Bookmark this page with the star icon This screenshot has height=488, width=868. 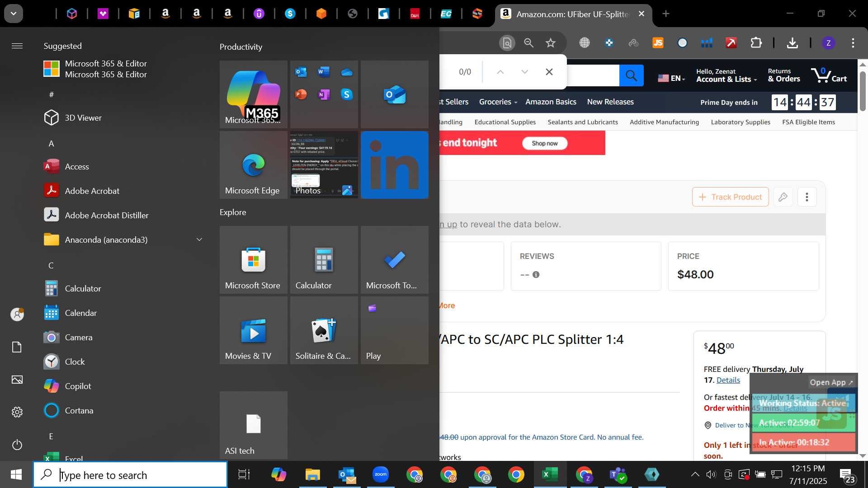550,43
